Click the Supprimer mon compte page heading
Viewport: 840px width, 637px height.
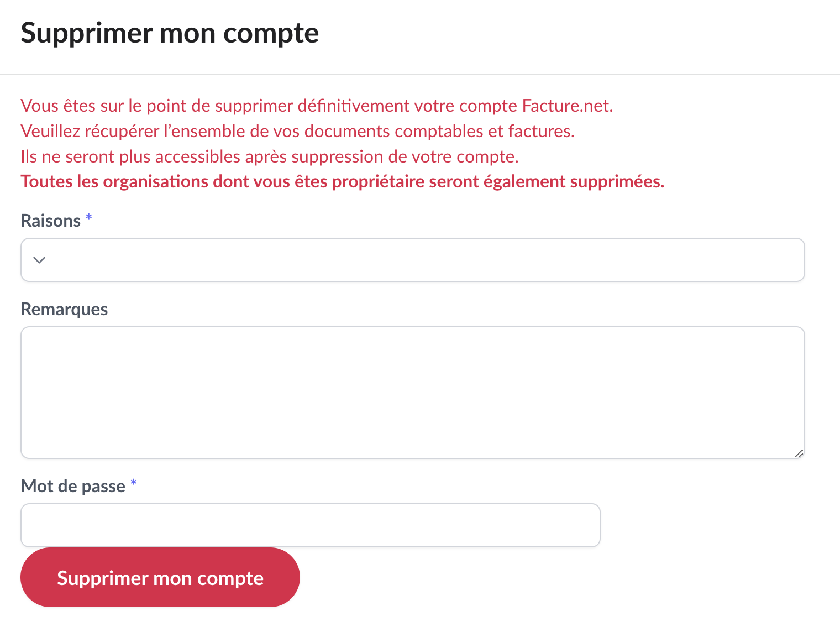pyautogui.click(x=170, y=33)
